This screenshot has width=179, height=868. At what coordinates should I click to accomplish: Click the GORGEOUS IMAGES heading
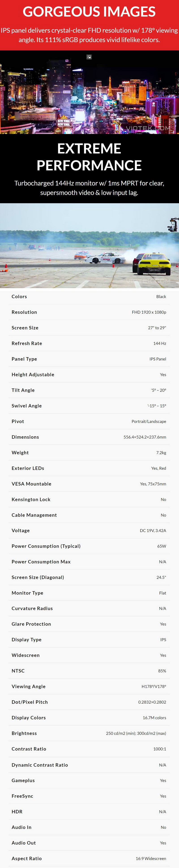89,12
